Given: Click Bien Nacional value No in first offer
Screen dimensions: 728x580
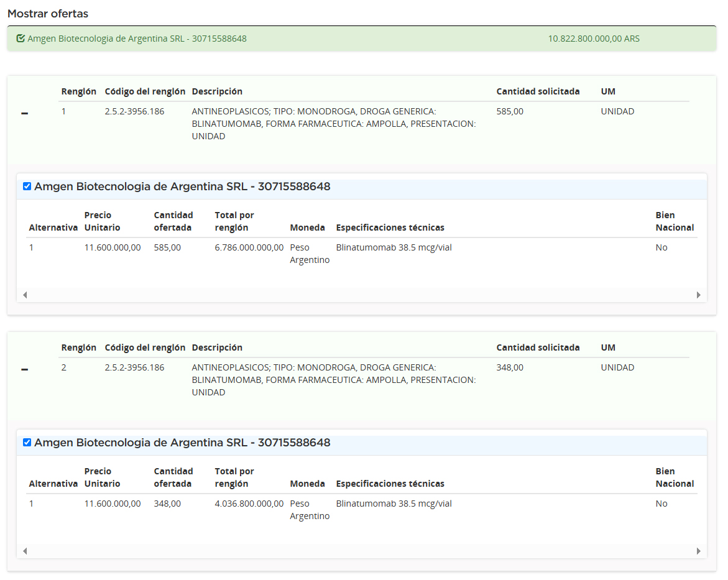Looking at the screenshot, I should 661,247.
